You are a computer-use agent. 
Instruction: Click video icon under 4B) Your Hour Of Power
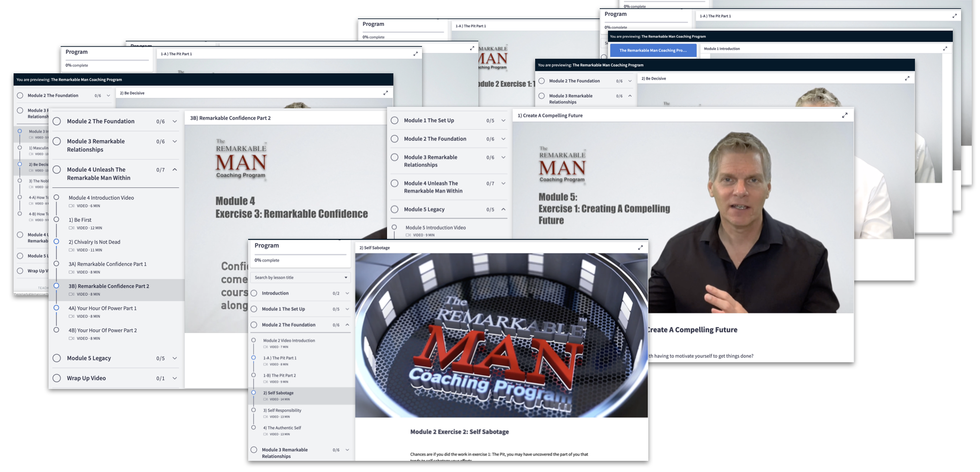coord(71,338)
